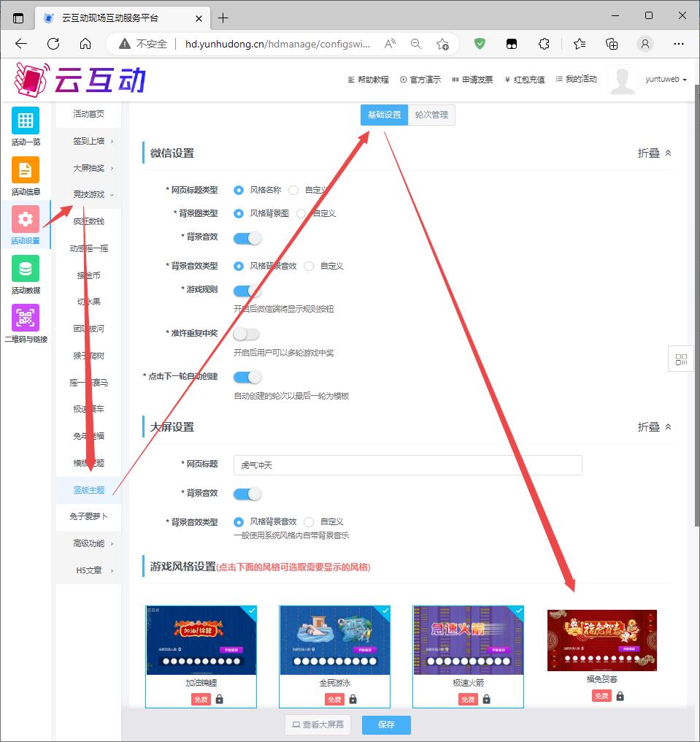Switch to the 轮次管理 tab
700x742 pixels.
click(x=431, y=115)
